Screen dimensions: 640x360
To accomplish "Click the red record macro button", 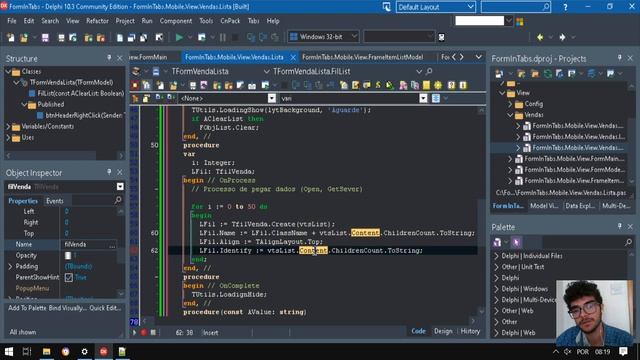I will coord(144,332).
